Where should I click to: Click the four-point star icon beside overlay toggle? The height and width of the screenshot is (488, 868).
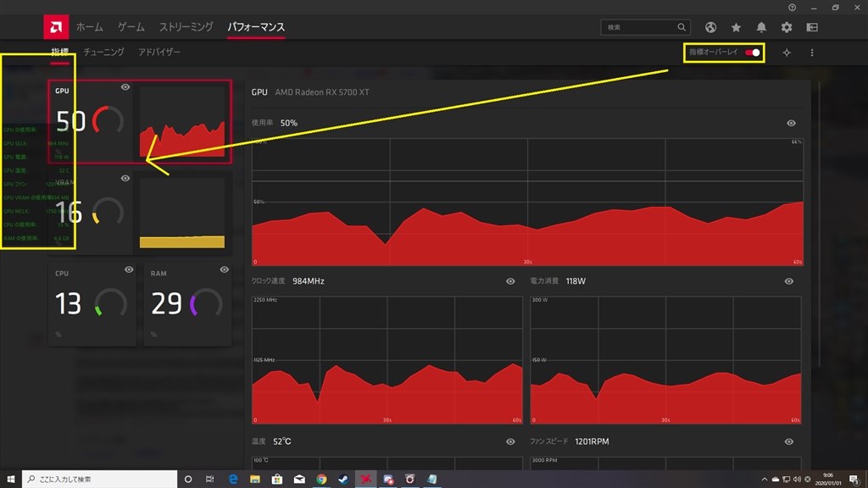[x=787, y=53]
